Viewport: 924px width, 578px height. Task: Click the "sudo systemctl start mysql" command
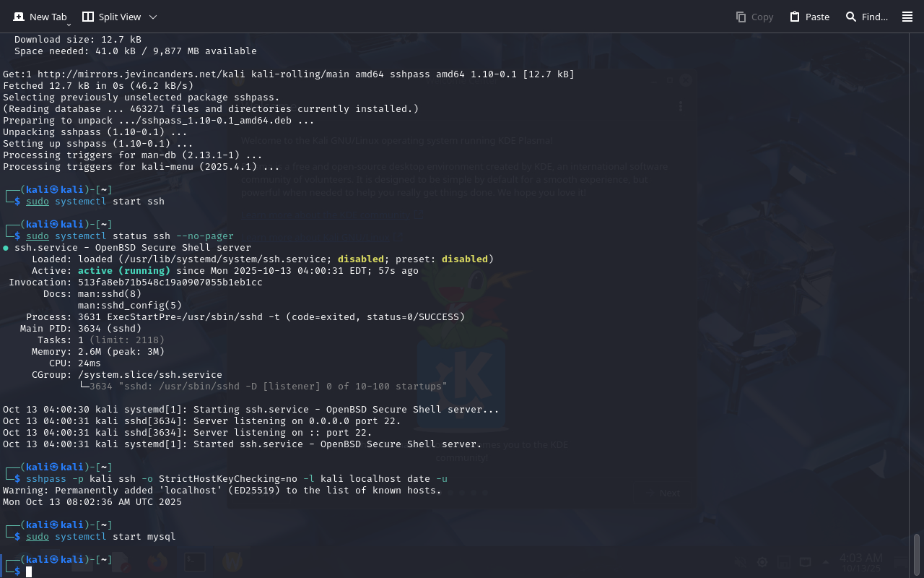(101, 537)
